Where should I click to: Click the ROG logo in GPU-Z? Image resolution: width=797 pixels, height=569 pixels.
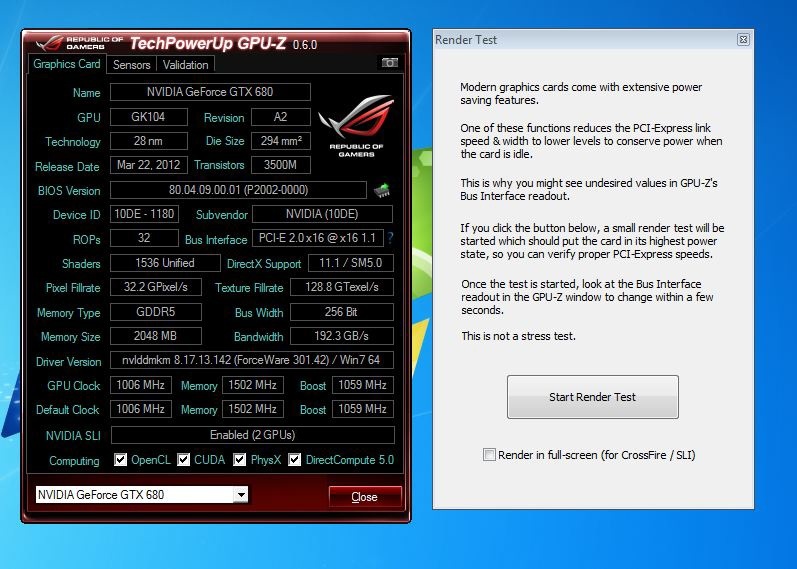coord(356,126)
